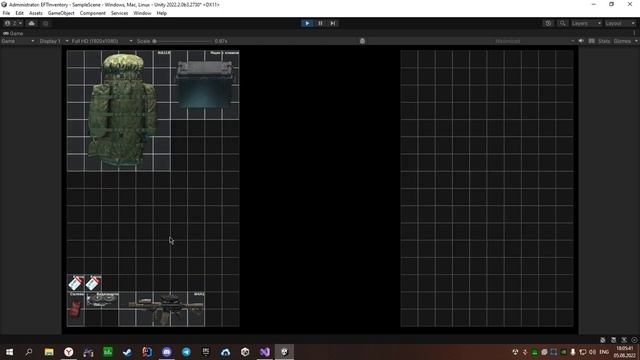Toggle Mute Audio speaker icon in Game view
Viewport: 640px width, 360px height.
click(x=581, y=41)
